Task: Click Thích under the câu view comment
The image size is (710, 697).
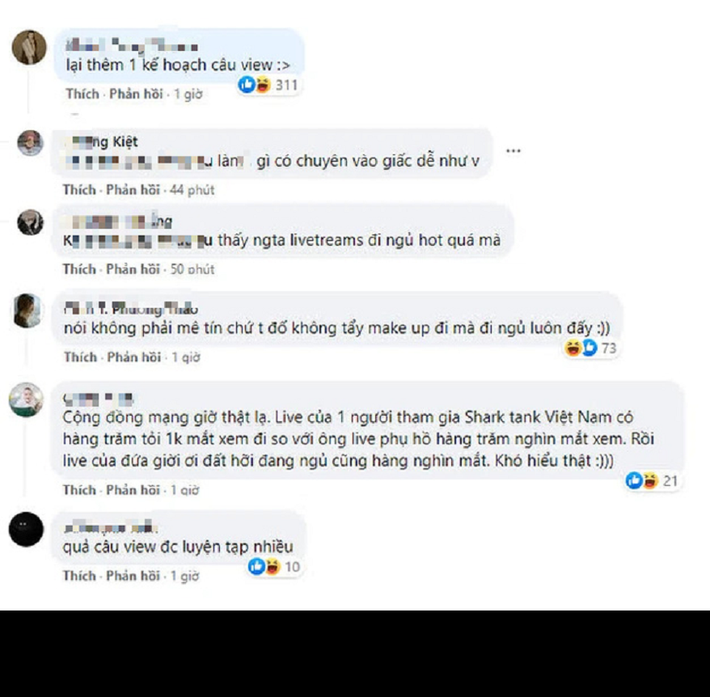Action: [82, 94]
